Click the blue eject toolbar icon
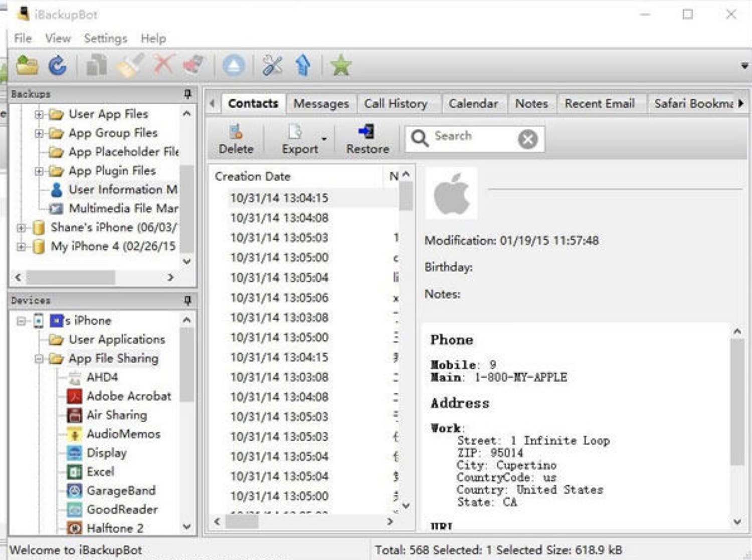 click(234, 65)
